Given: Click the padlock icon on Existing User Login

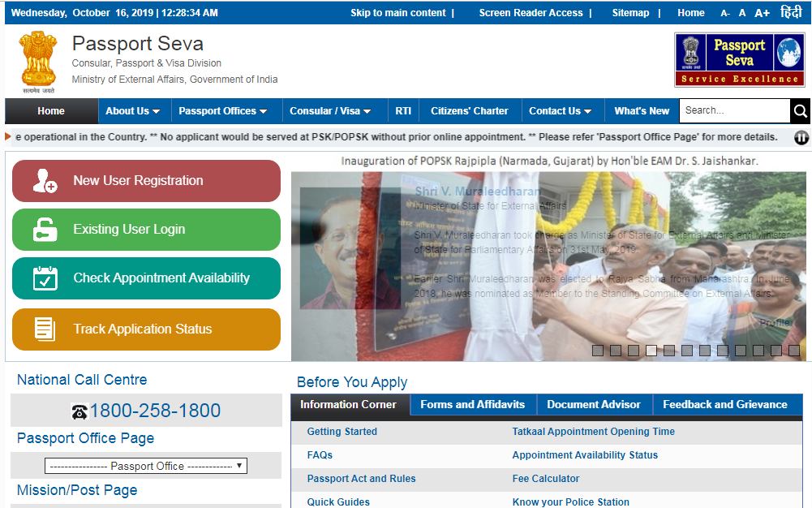Looking at the screenshot, I should 45,230.
